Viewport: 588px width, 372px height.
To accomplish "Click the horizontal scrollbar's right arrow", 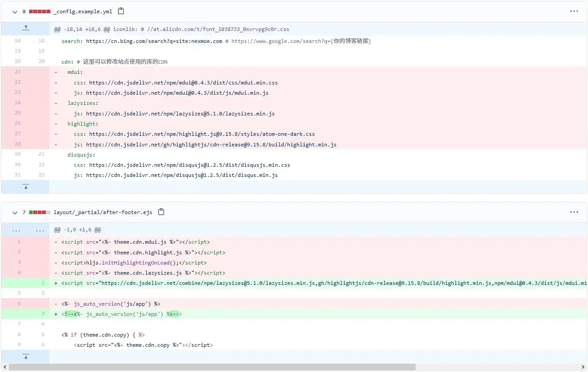I will (583, 367).
